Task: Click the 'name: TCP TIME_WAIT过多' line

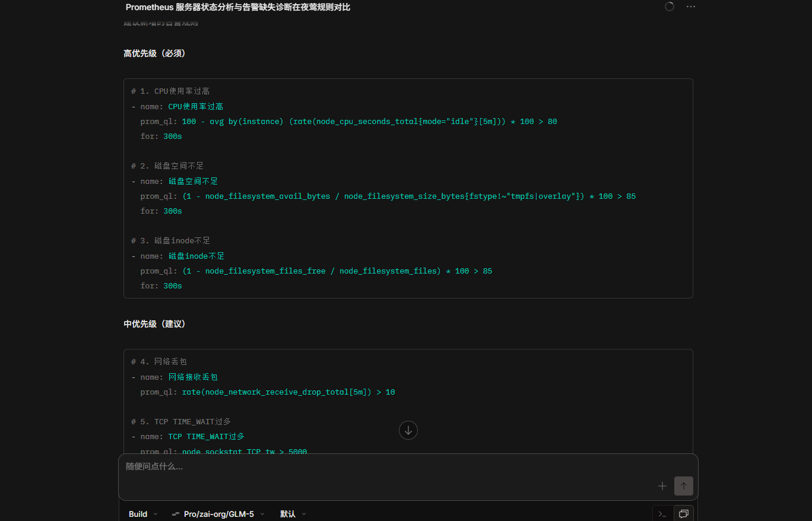Action: [188, 437]
